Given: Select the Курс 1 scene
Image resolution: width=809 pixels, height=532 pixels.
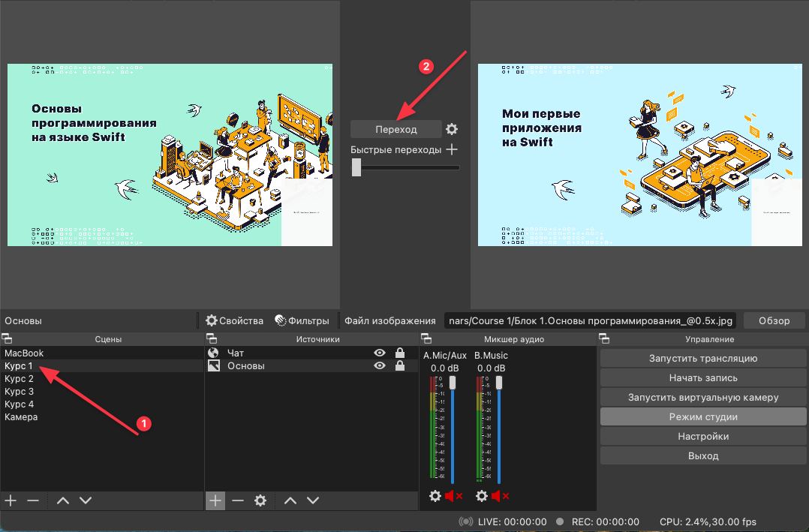Looking at the screenshot, I should point(102,366).
